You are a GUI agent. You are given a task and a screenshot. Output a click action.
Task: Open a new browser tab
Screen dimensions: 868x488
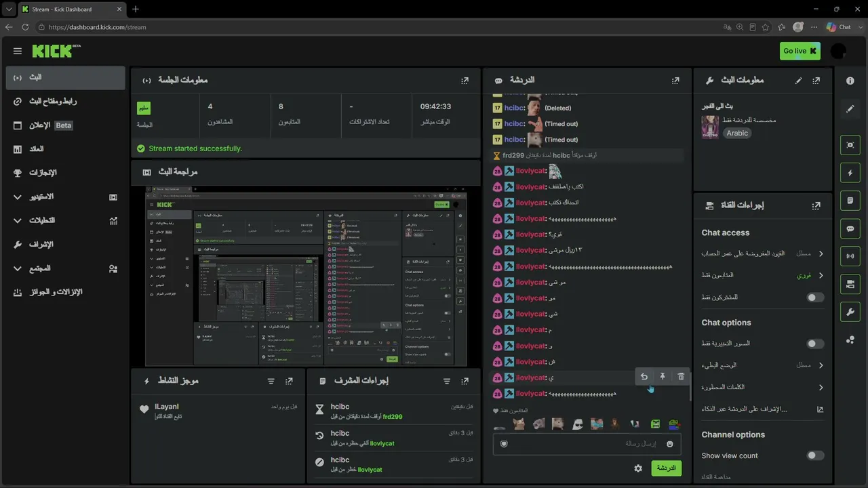point(136,9)
